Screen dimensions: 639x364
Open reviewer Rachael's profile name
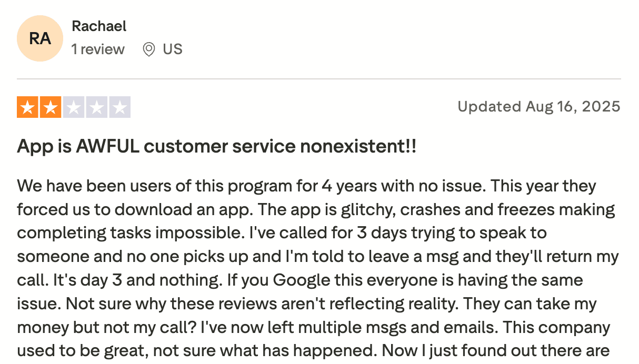pyautogui.click(x=99, y=26)
